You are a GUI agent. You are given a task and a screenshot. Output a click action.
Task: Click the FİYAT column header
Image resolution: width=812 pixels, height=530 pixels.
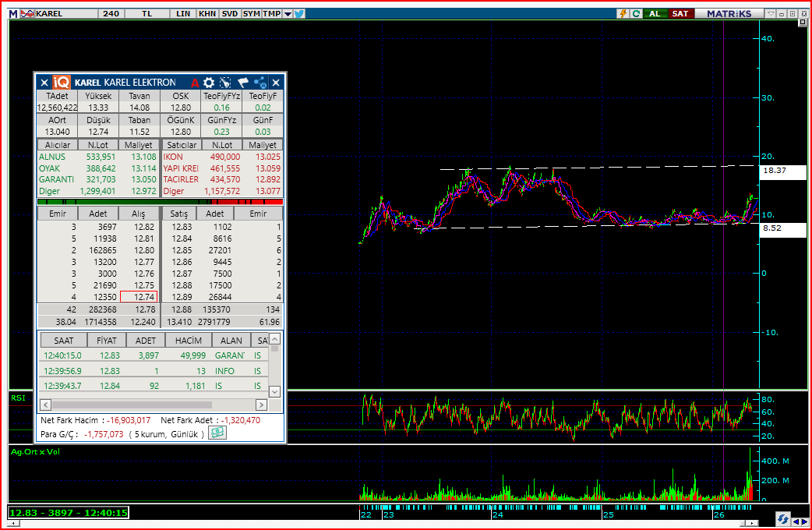coord(106,341)
